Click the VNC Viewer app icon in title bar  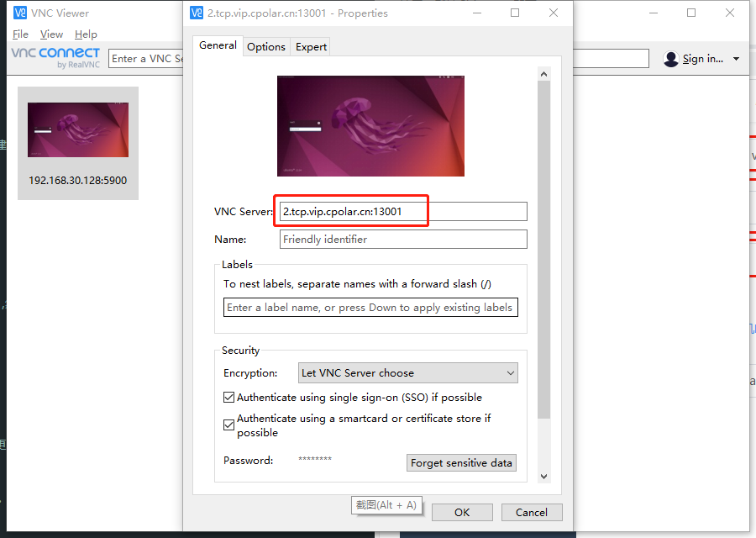pyautogui.click(x=19, y=13)
